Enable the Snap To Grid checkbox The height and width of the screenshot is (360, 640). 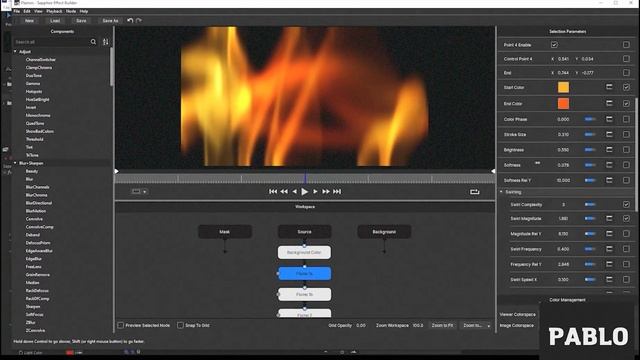180,325
